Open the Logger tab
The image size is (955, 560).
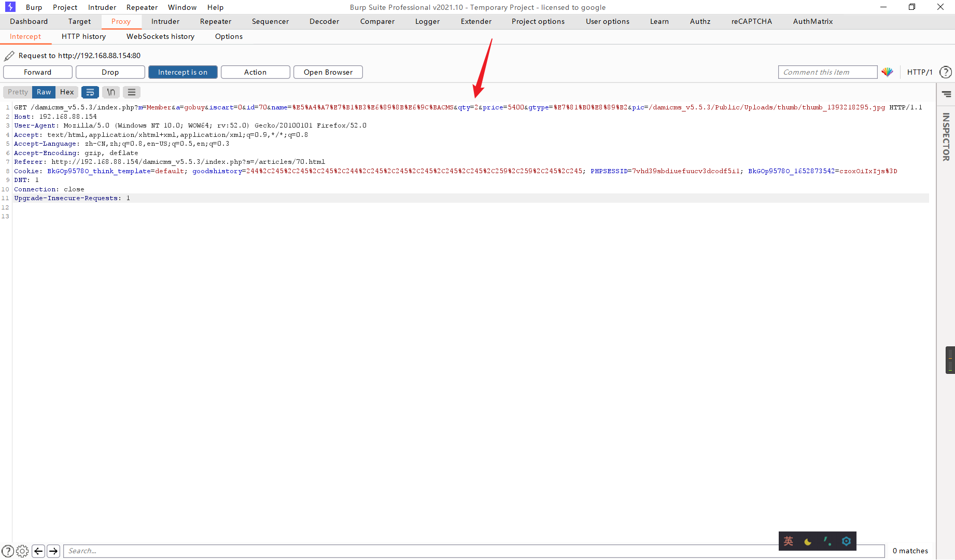coord(427,21)
